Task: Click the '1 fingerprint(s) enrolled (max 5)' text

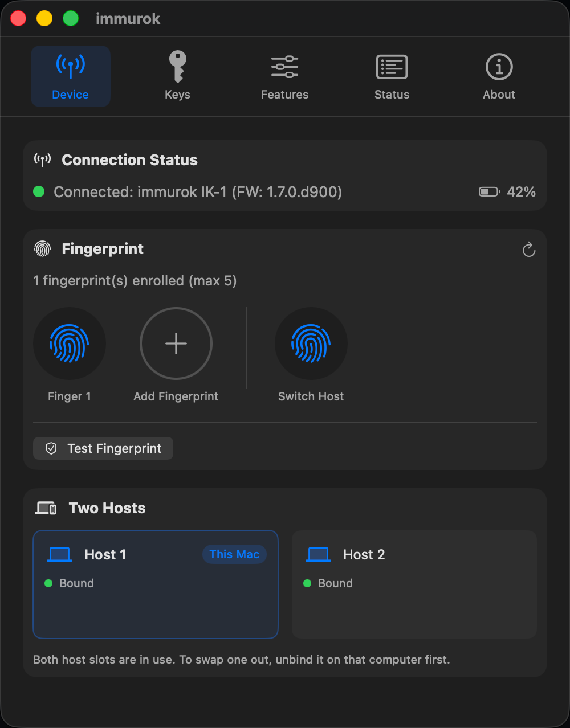Action: (x=135, y=281)
